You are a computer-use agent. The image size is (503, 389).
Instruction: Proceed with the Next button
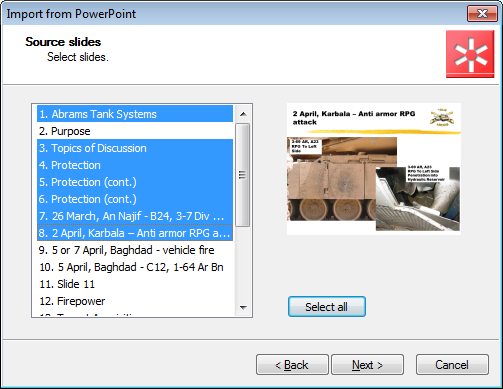[367, 365]
